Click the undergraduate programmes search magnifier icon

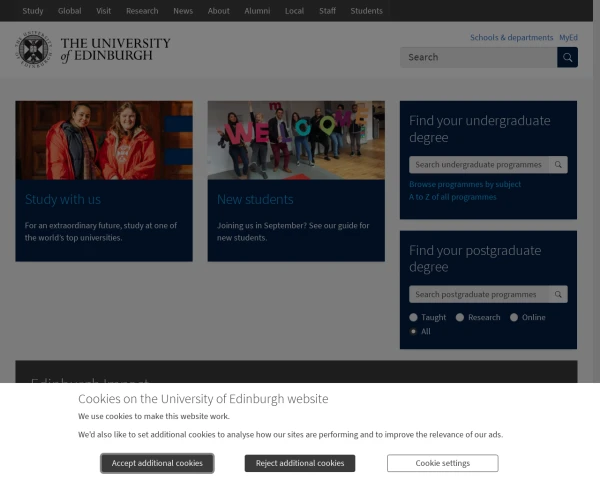point(558,165)
